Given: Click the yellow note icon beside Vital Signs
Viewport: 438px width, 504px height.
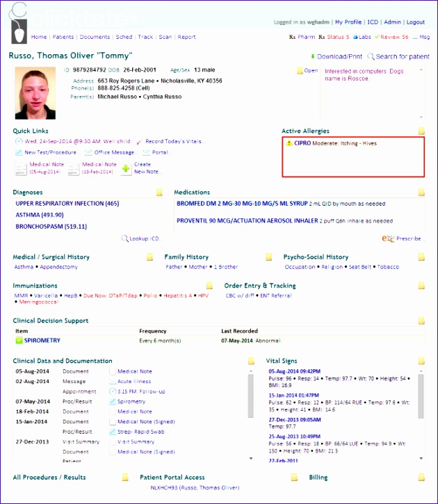Looking at the screenshot, I should coord(421,361).
